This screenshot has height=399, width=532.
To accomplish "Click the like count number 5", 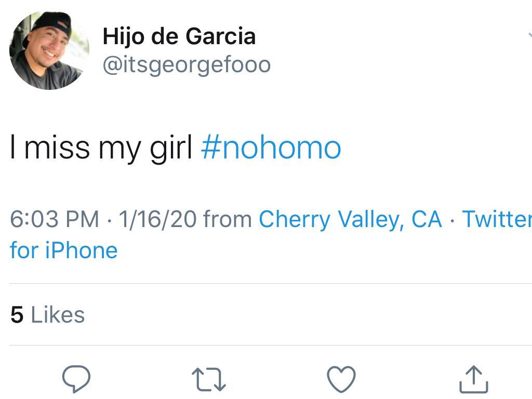I will pyautogui.click(x=17, y=315).
